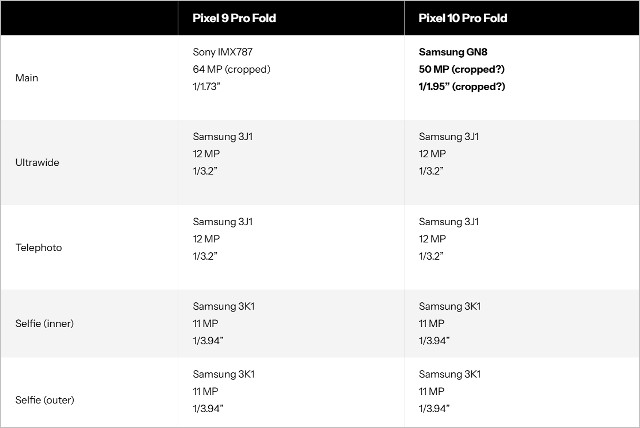Click the 1/1.73" sensor size text
This screenshot has width=640, height=428.
click(206, 86)
